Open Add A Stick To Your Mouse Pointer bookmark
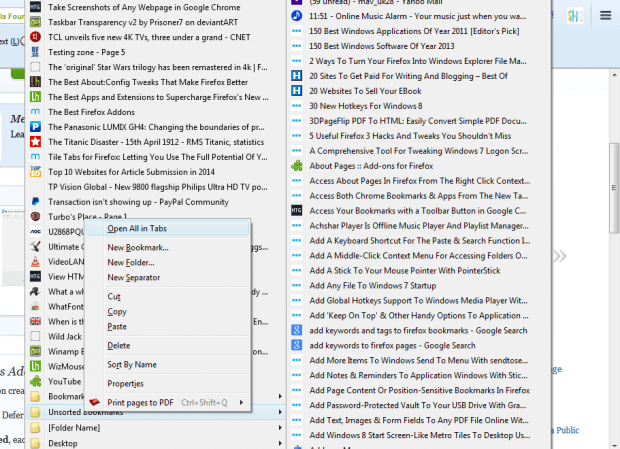 click(x=405, y=270)
